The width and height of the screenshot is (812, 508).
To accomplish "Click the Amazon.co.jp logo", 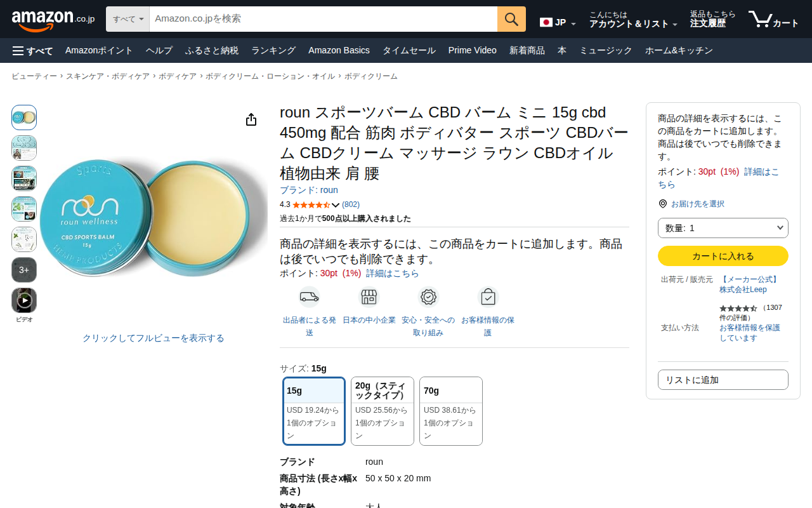I will tap(53, 20).
